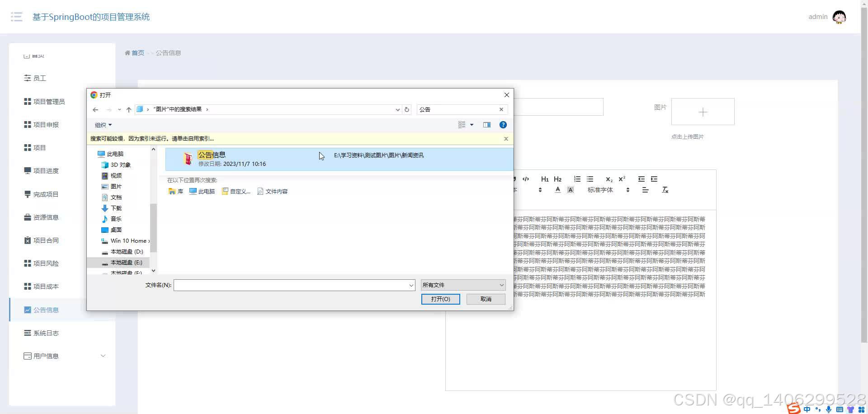This screenshot has width=868, height=414.
Task: Expand the address bar history dropdown
Action: [x=397, y=109]
